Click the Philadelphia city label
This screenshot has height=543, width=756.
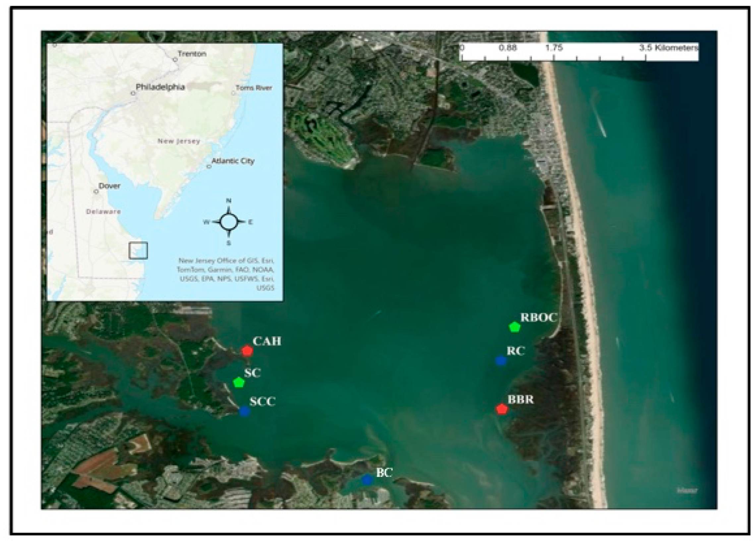pyautogui.click(x=160, y=87)
